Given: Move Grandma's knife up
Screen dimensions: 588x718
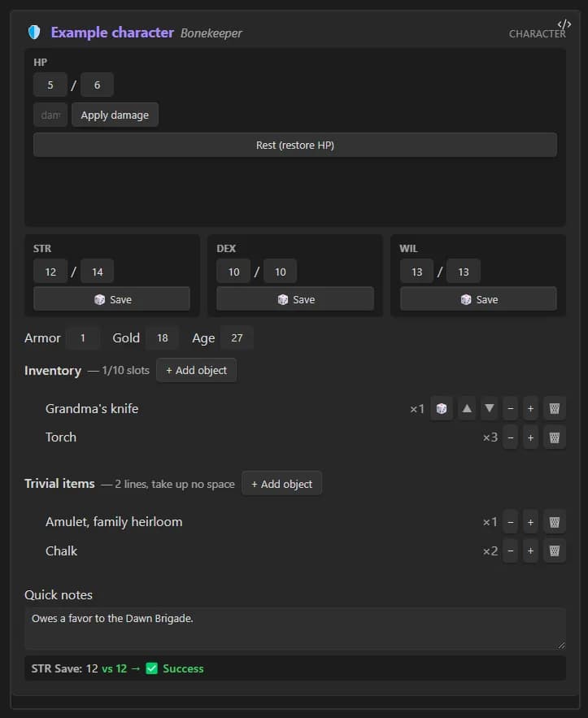Looking at the screenshot, I should [467, 408].
